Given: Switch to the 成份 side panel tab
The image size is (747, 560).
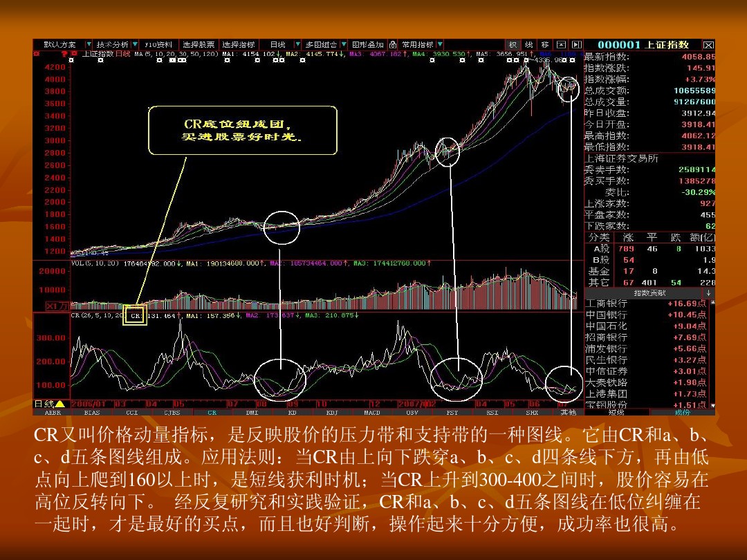Looking at the screenshot, I should pos(682,412).
